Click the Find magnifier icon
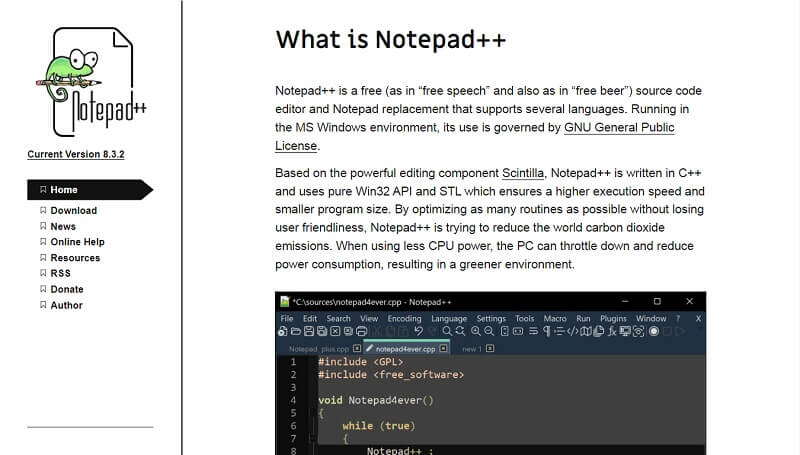Viewport: 800px width, 455px height. pyautogui.click(x=447, y=332)
